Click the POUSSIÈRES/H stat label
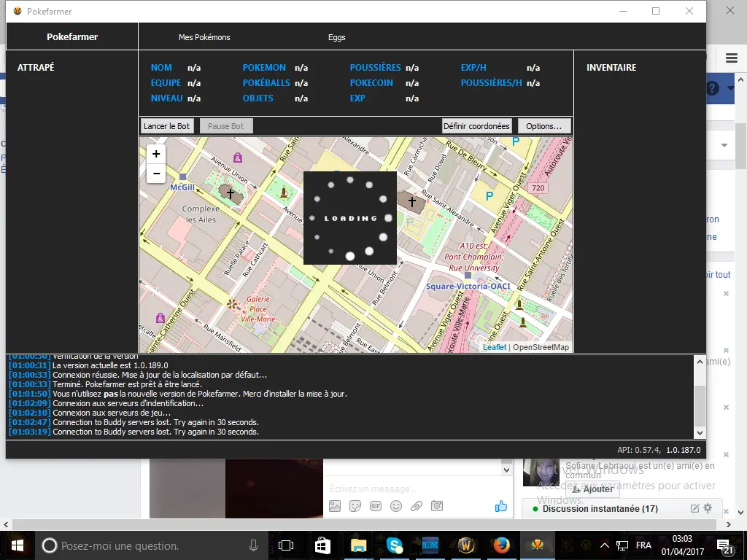 [x=491, y=83]
